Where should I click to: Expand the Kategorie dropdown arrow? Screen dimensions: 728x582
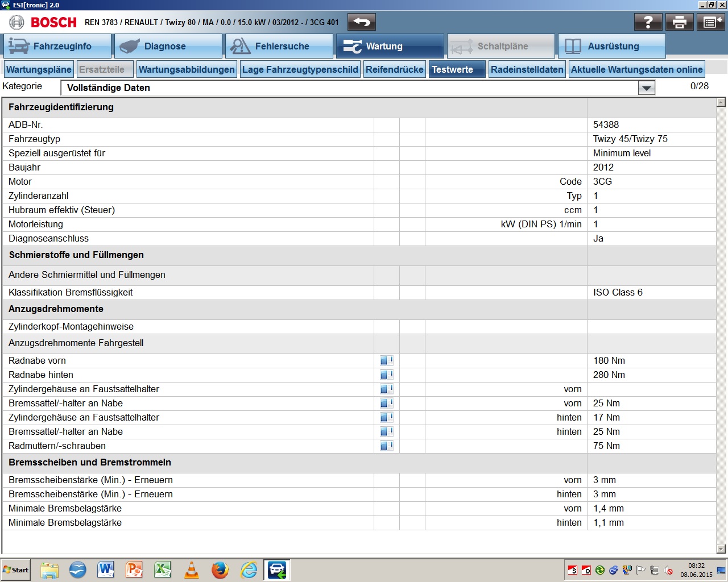coord(646,88)
